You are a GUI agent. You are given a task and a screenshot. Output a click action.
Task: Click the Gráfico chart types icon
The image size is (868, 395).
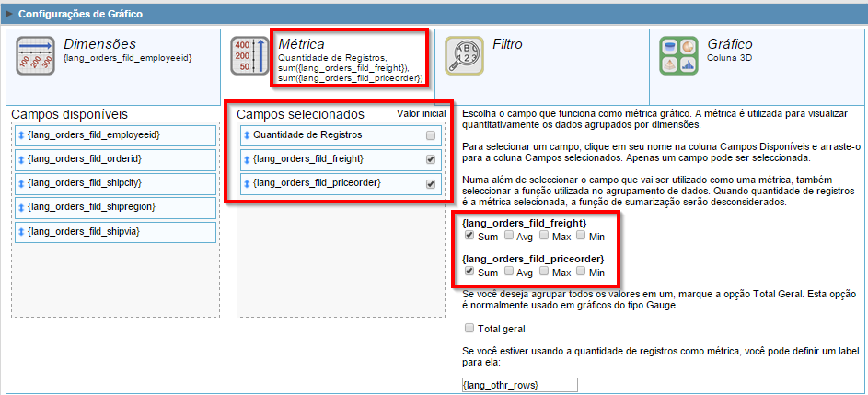tap(677, 55)
